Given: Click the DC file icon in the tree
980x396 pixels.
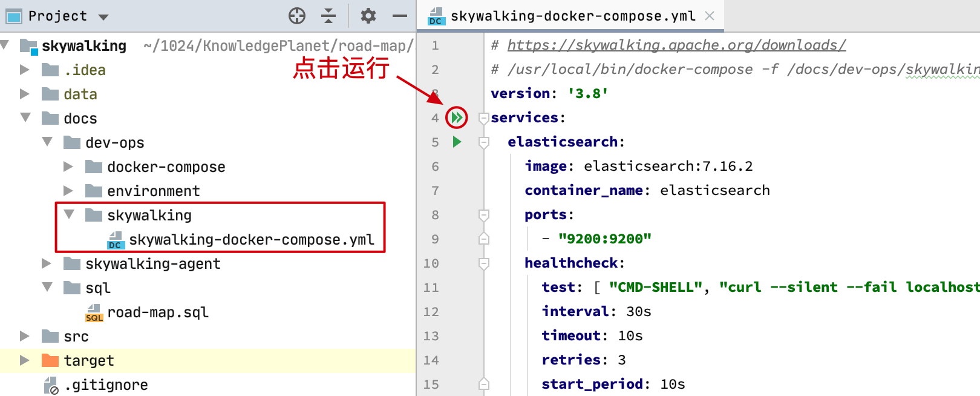Looking at the screenshot, I should [x=116, y=240].
